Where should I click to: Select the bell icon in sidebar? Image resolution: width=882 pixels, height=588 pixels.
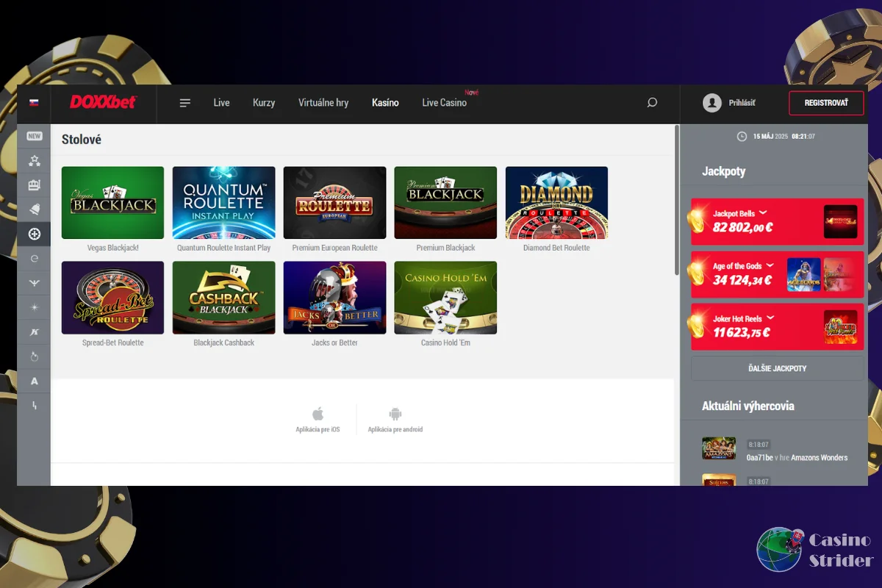coord(35,209)
